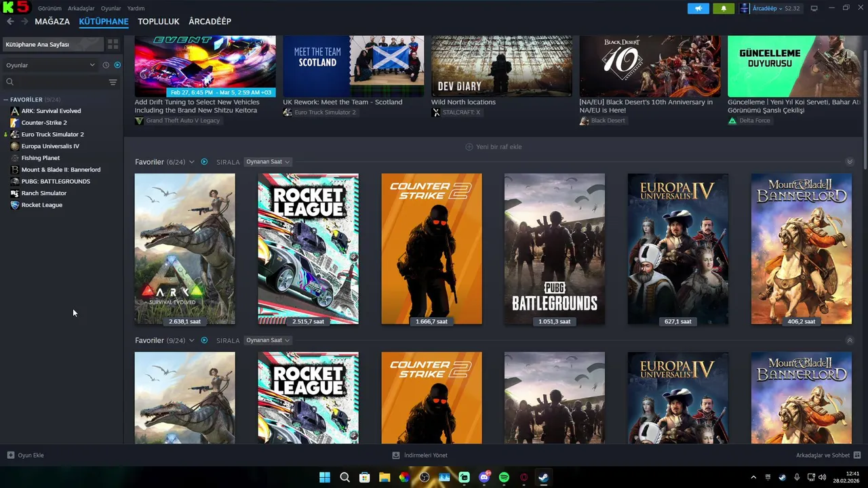
Task: Open advanced filter options icon in sidebar
Action: [113, 82]
